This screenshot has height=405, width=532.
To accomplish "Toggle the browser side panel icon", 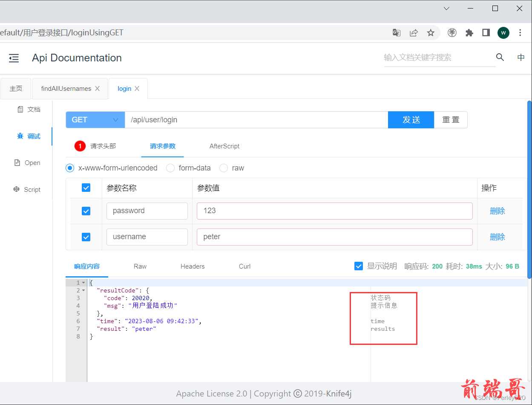I will [x=486, y=33].
